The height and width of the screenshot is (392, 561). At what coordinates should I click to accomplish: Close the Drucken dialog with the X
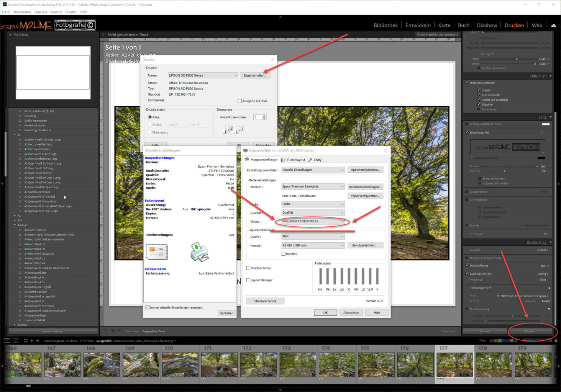click(272, 59)
